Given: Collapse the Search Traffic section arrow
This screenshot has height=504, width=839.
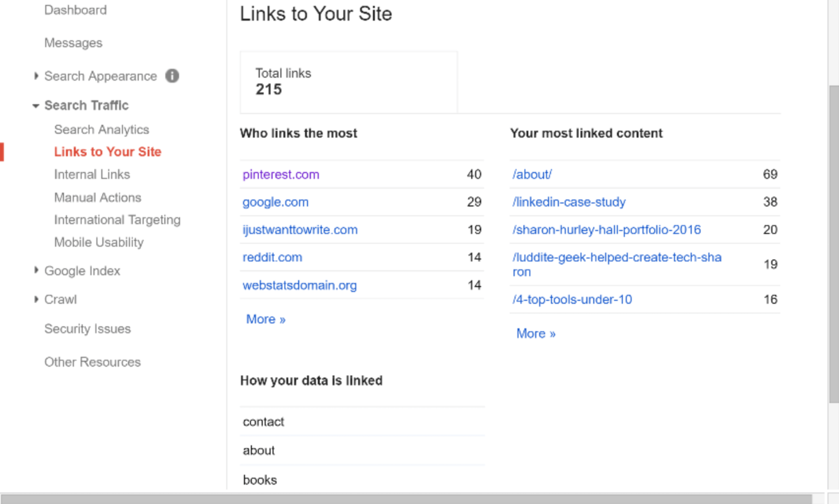Looking at the screenshot, I should point(36,106).
